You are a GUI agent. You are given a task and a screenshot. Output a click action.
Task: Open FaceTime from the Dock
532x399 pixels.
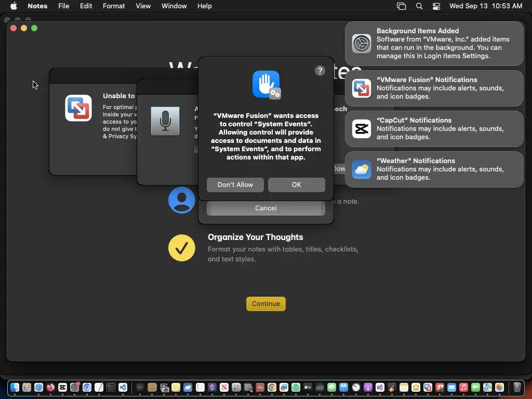[x=476, y=387]
